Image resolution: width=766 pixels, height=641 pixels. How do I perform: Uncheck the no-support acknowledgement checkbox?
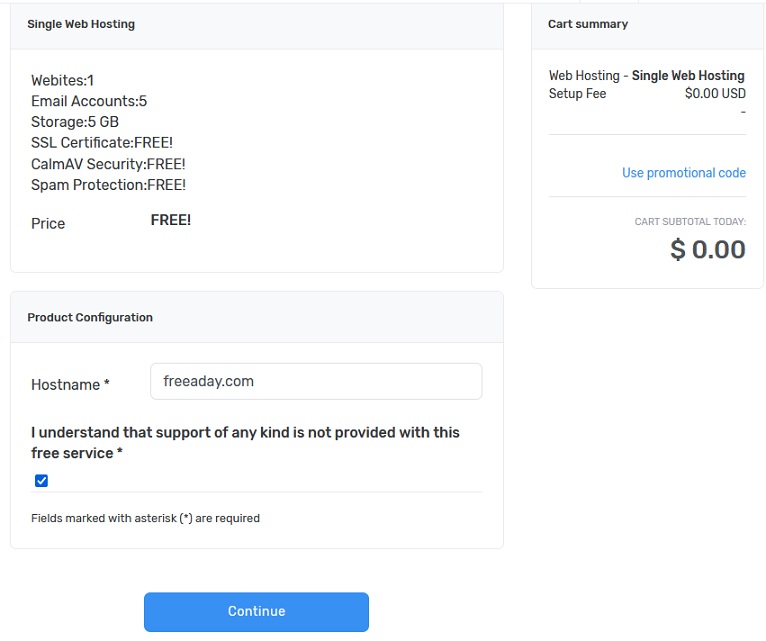[41, 481]
